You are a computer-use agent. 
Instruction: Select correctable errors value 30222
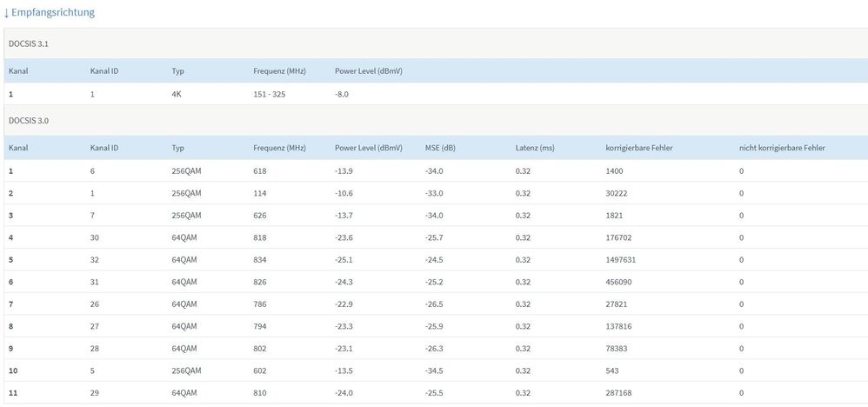point(616,193)
